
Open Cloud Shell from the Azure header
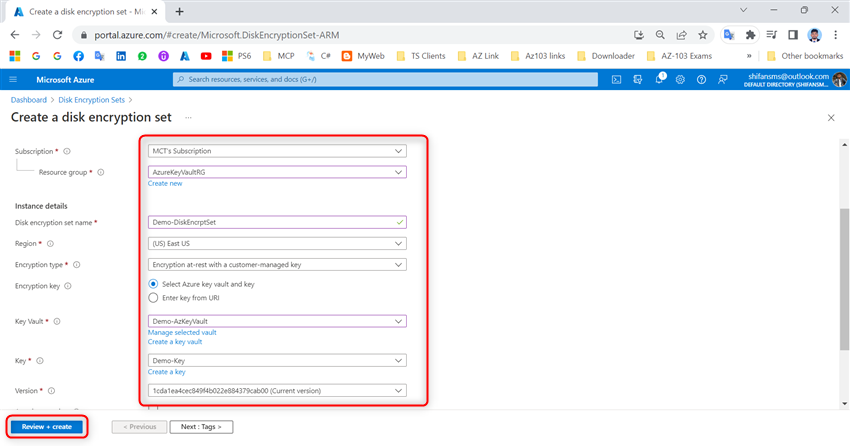tap(616, 80)
